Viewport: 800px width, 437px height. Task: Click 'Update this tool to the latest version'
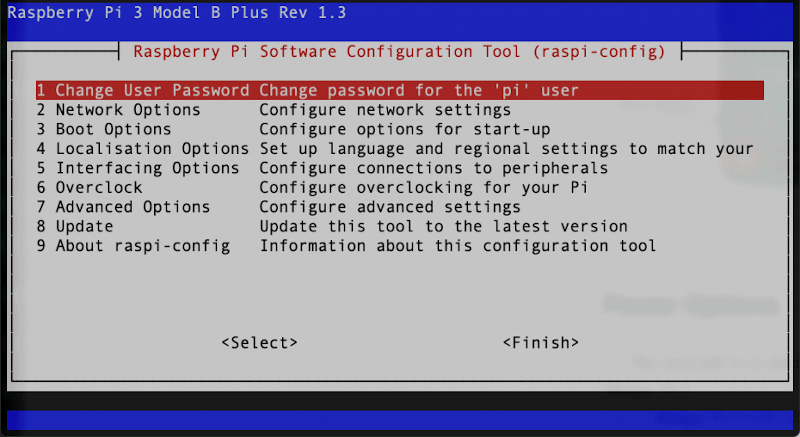[x=443, y=226]
